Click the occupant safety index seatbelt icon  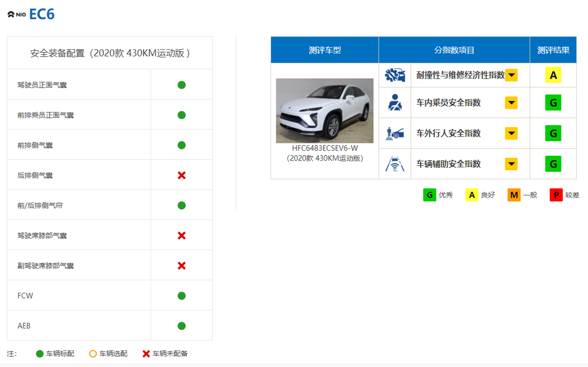click(395, 102)
